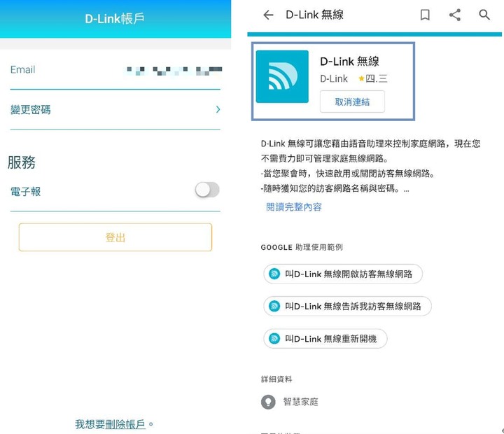Viewport: 504px width, 434px height.
Task: Tap the Email label
Action: (x=22, y=70)
